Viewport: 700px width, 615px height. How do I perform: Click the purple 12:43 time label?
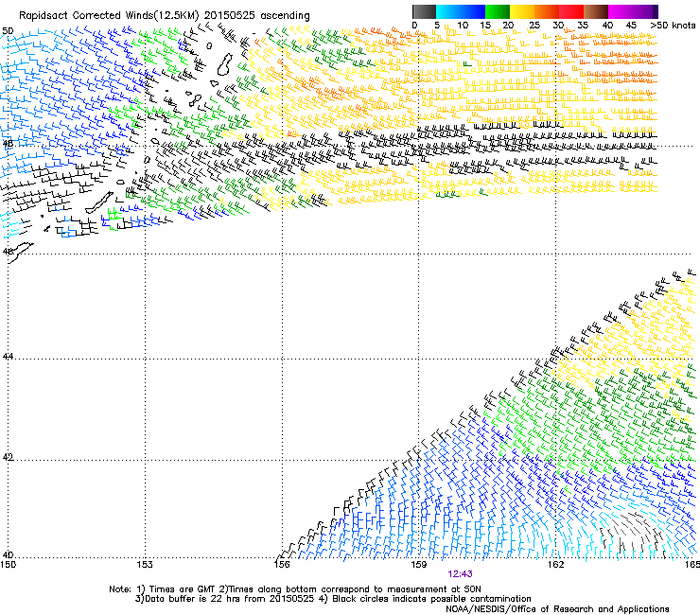point(460,574)
